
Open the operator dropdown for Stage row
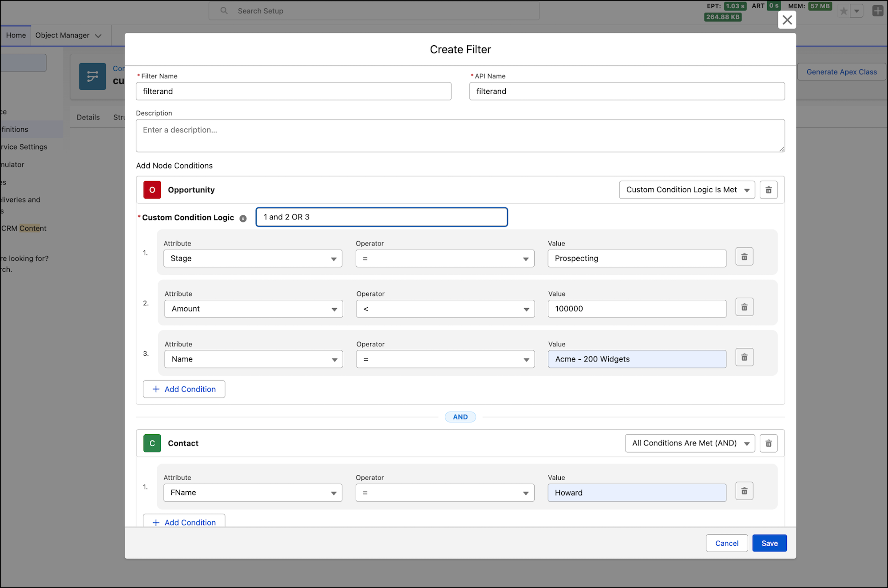tap(445, 258)
